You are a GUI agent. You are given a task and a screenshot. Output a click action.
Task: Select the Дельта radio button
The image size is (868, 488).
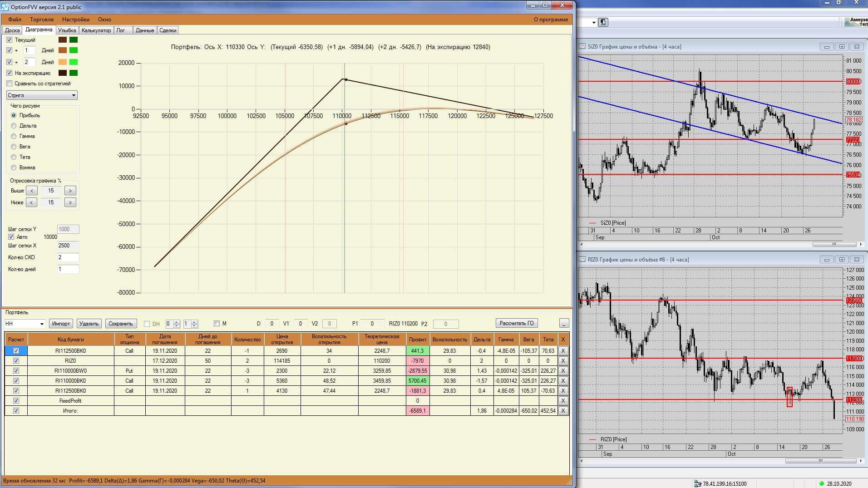pos(14,126)
